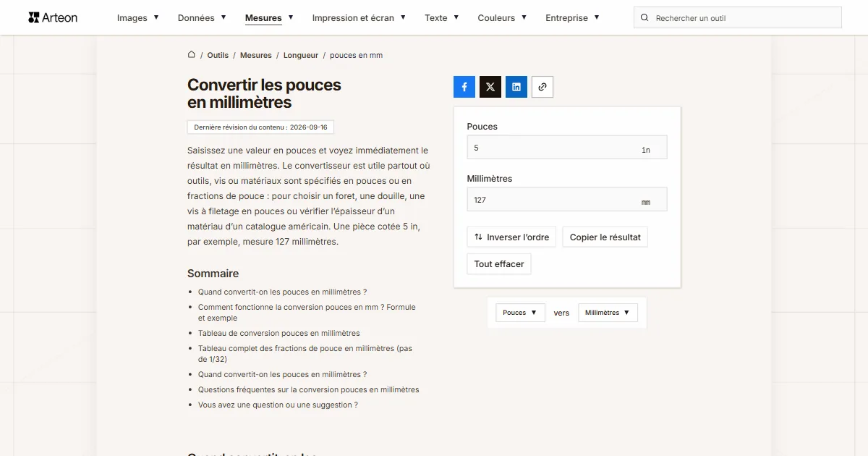This screenshot has width=868, height=456.
Task: Copy the page link icon
Action: tap(542, 87)
